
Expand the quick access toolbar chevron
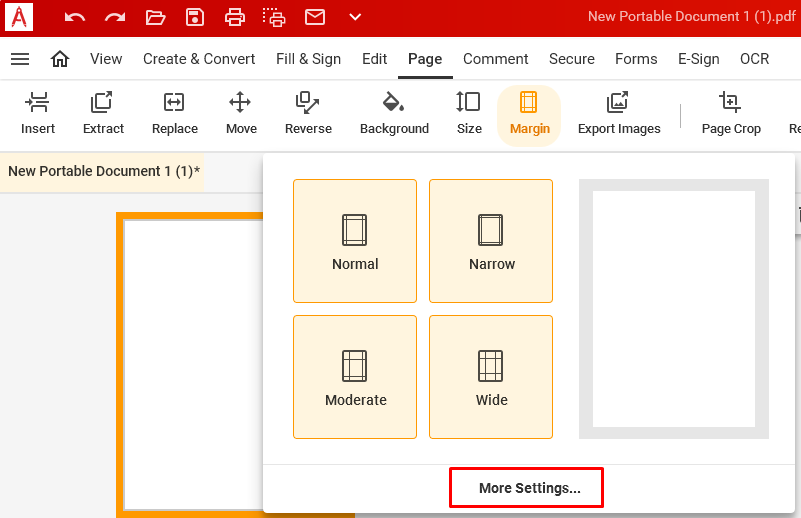point(355,17)
